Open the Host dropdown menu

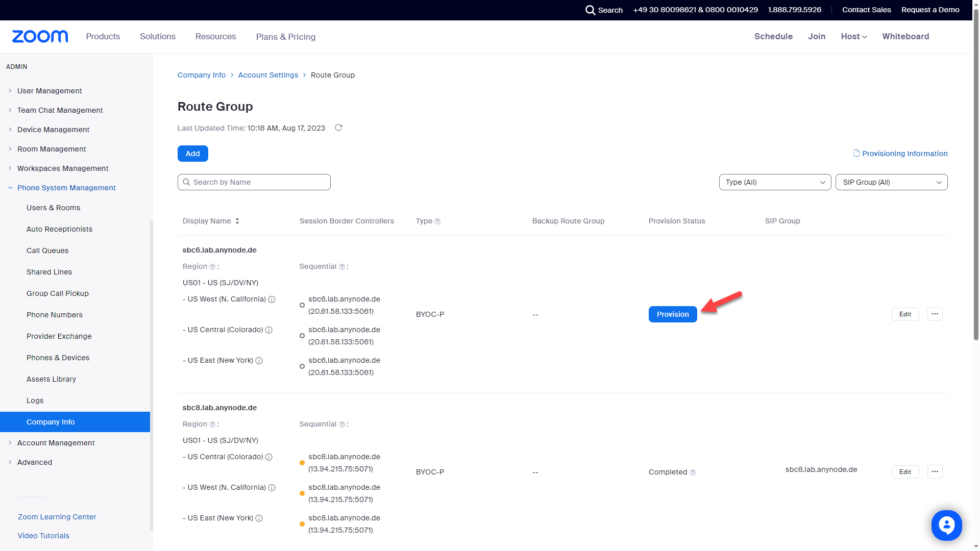[x=854, y=36]
